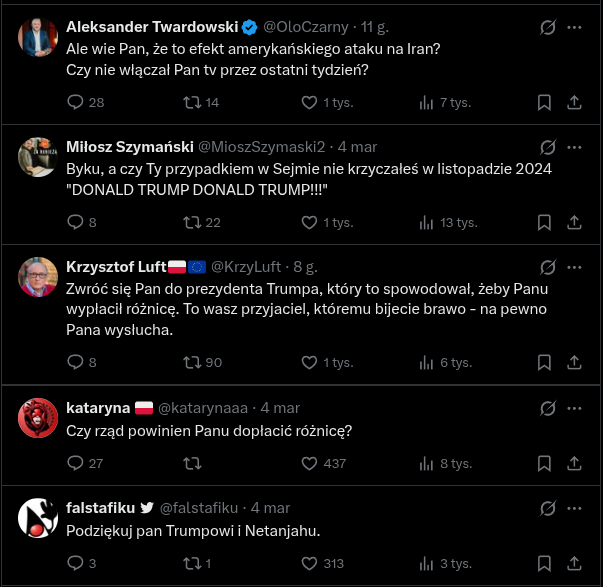Viewport: 603px width, 587px height.
Task: Share Aleksander Twardowski's tweet
Action: click(x=575, y=102)
